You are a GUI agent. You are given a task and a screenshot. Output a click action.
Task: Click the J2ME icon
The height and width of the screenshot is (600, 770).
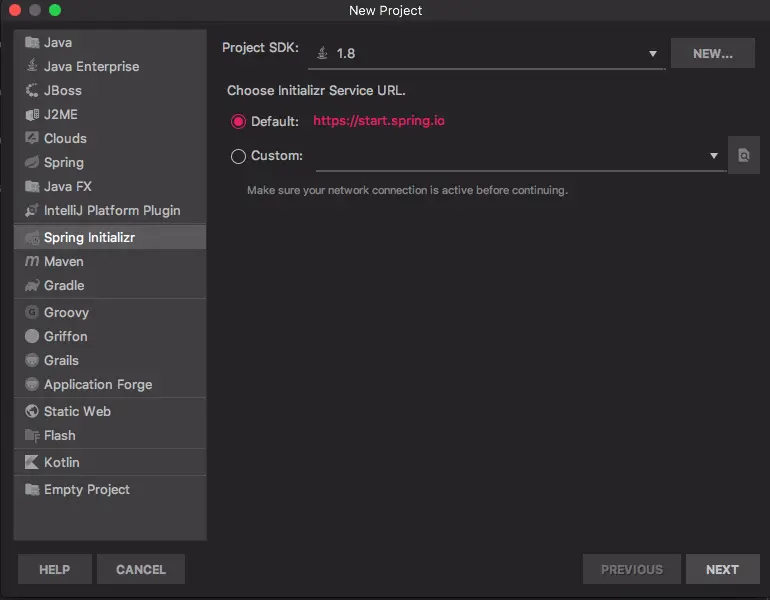(x=32, y=114)
